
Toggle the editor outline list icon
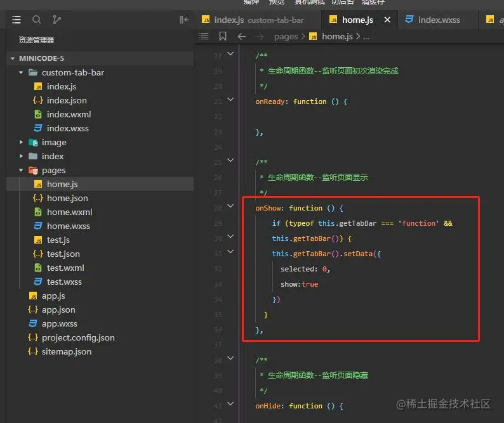pos(204,36)
